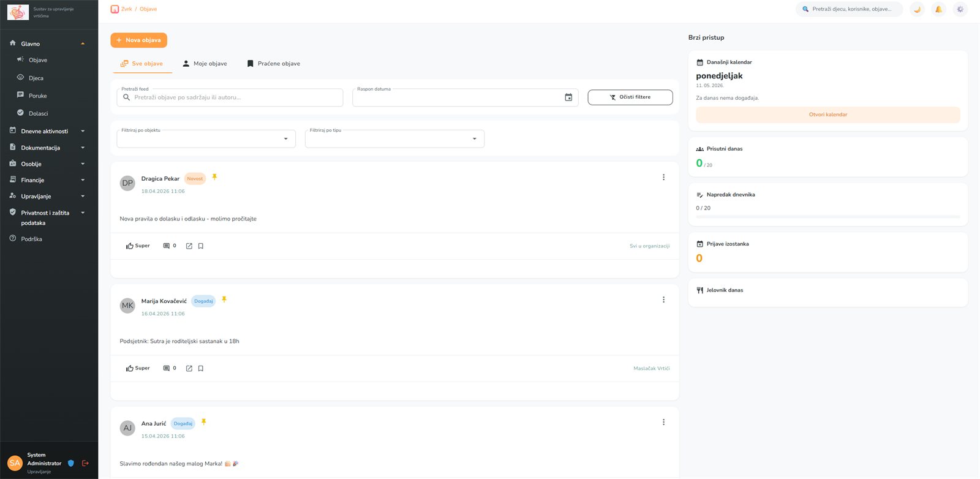Image resolution: width=980 pixels, height=479 pixels.
Task: Expand Osoblje sidebar section
Action: (x=49, y=164)
